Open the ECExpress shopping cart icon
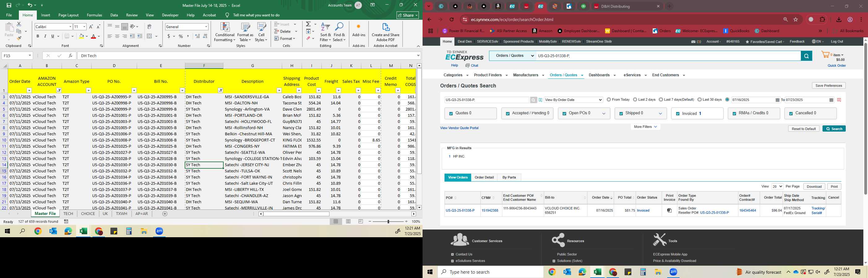Viewport: 868px width, 278px height. point(825,55)
